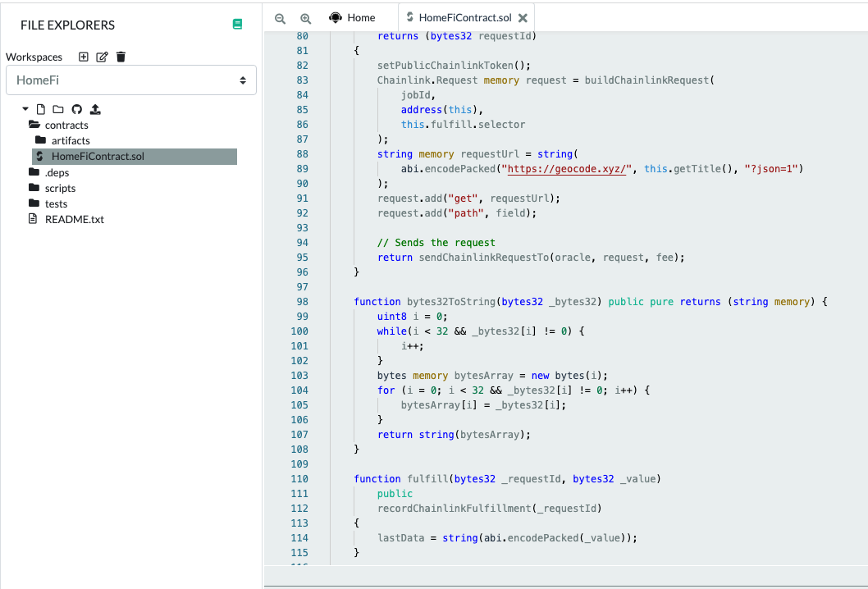The image size is (868, 589).
Task: Click 'fulfill' function name on line 110
Action: click(x=427, y=478)
